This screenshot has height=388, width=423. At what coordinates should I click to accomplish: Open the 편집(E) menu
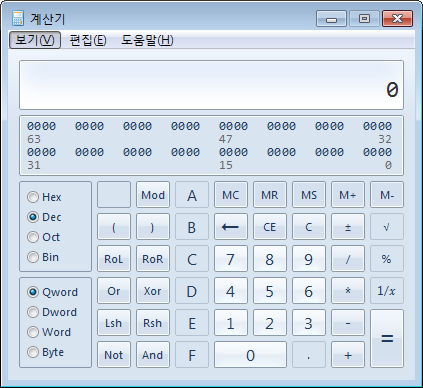tap(88, 40)
